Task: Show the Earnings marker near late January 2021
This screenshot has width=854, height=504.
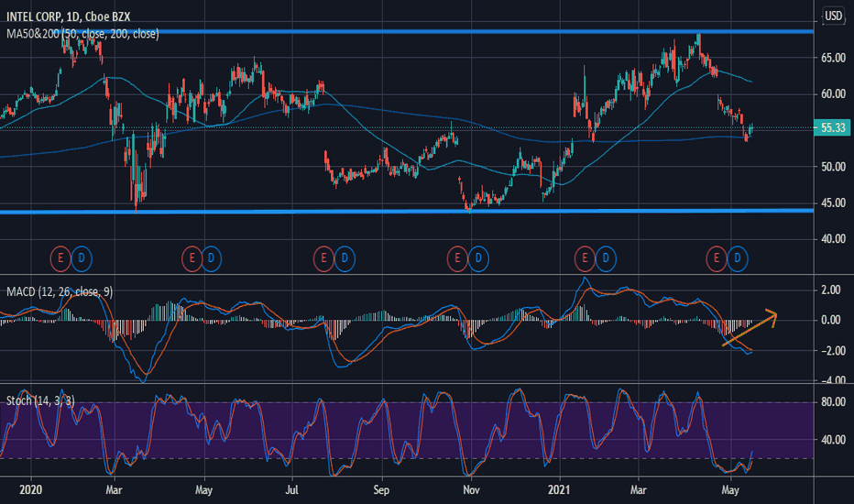Action: [x=585, y=258]
